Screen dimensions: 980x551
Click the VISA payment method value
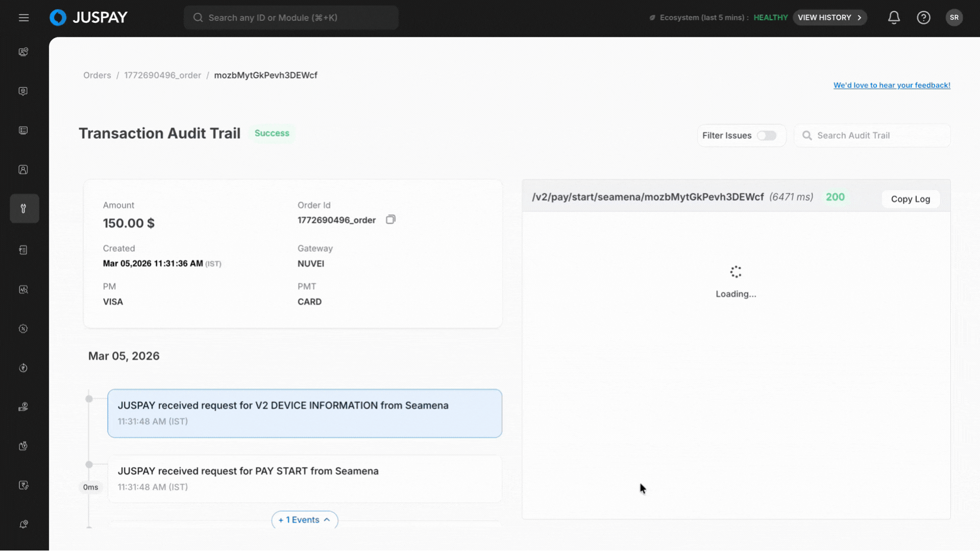pos(113,302)
